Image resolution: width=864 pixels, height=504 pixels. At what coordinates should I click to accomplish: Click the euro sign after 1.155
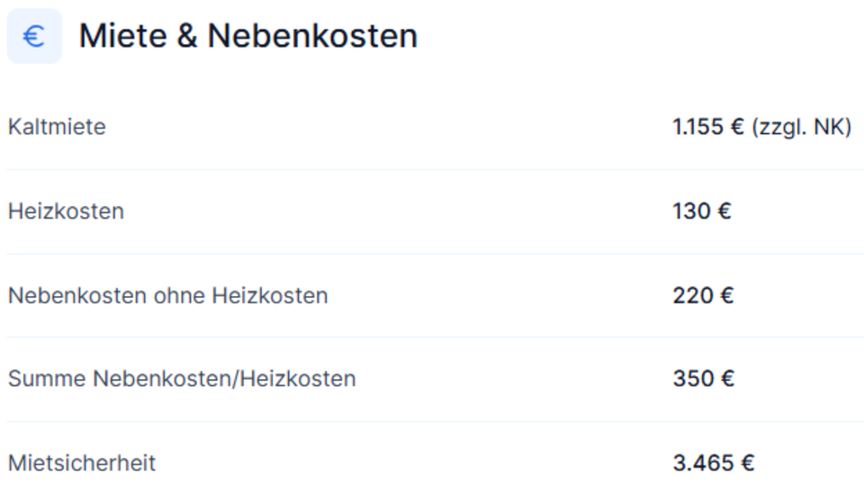737,127
